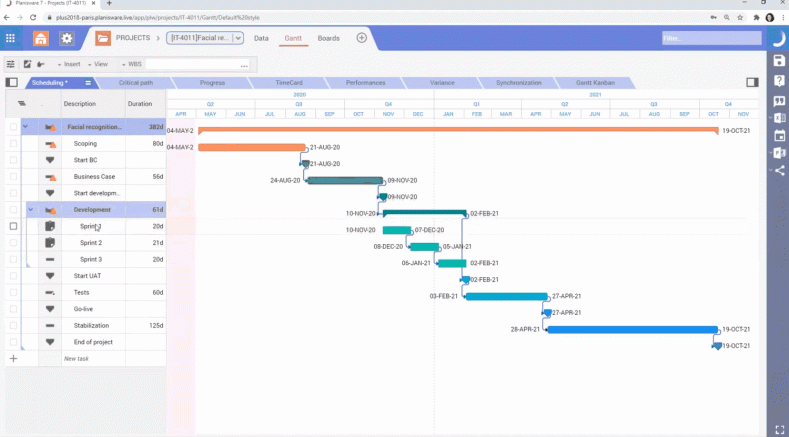Expand the PowerPoint export options chevron
Viewport: 789px width, 437px height.
770,153
